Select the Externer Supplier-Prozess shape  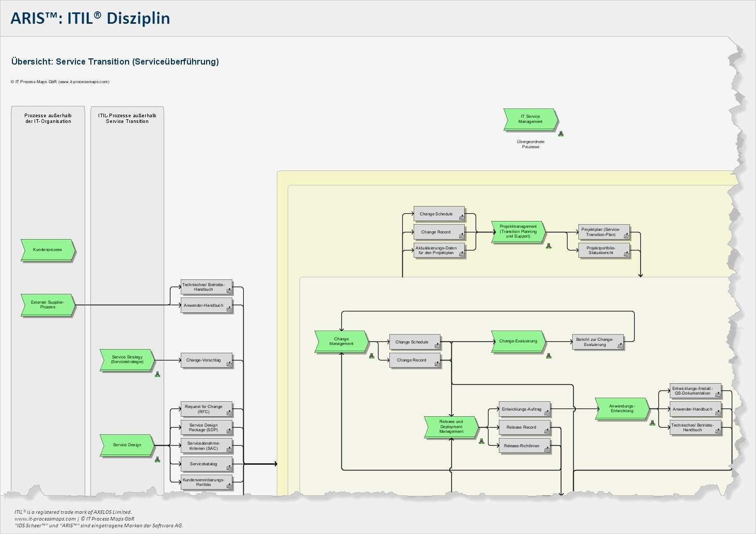[48, 305]
